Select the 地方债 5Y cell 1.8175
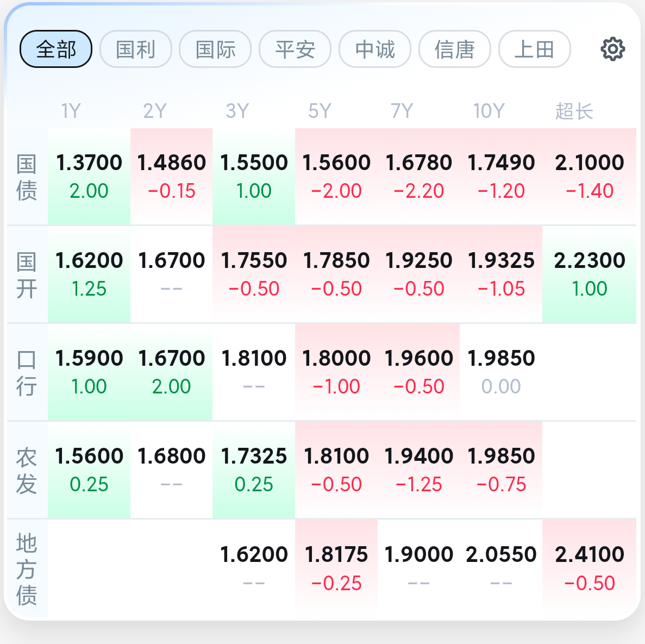645x644 pixels. pyautogui.click(x=336, y=568)
